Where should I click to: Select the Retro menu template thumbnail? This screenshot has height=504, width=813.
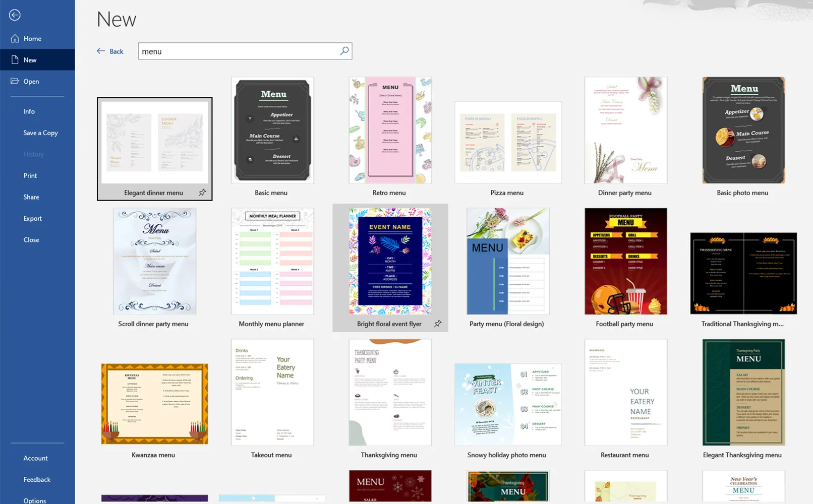pyautogui.click(x=390, y=130)
